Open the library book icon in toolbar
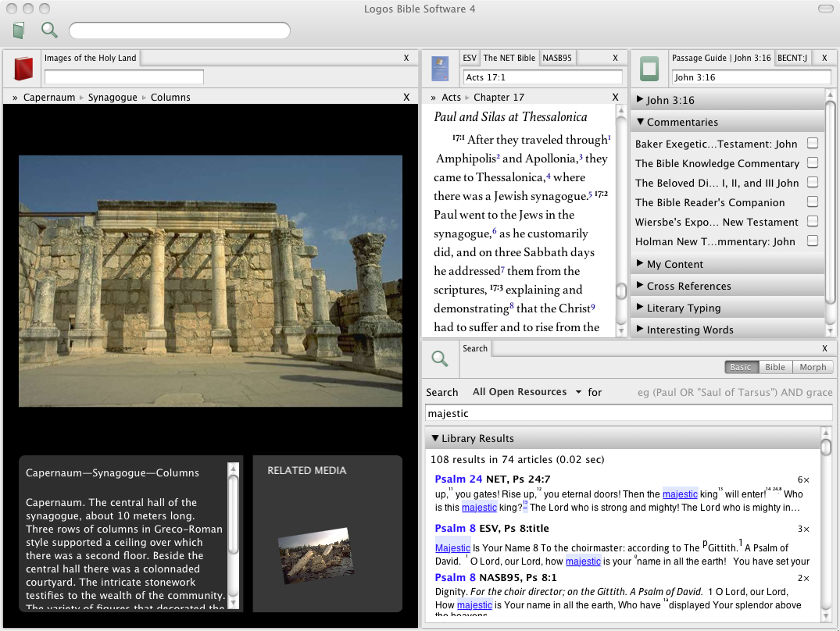The image size is (840, 631). coord(19,30)
